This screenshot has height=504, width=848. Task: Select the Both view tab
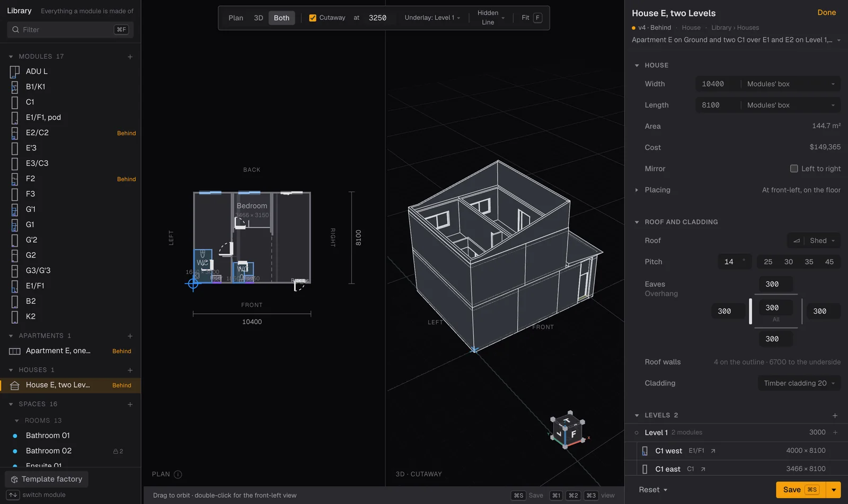(281, 18)
